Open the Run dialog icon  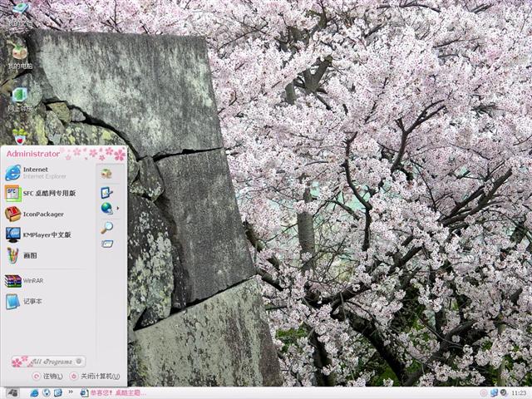point(107,244)
